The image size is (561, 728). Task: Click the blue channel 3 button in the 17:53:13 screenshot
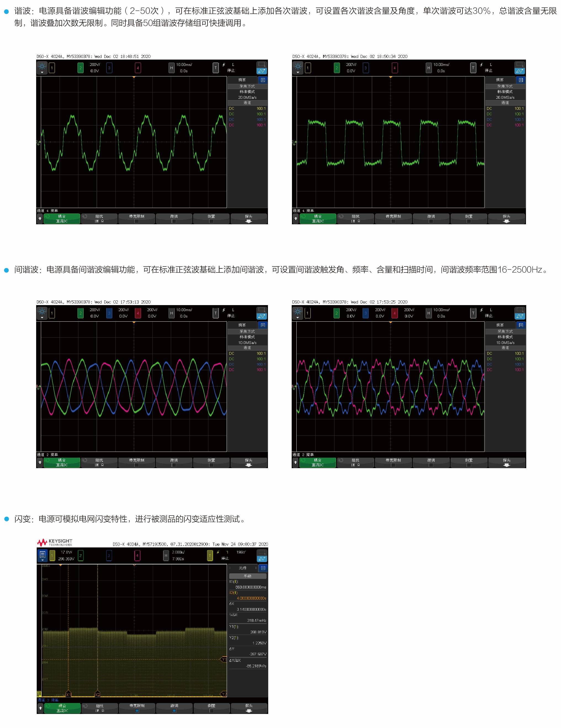click(109, 313)
